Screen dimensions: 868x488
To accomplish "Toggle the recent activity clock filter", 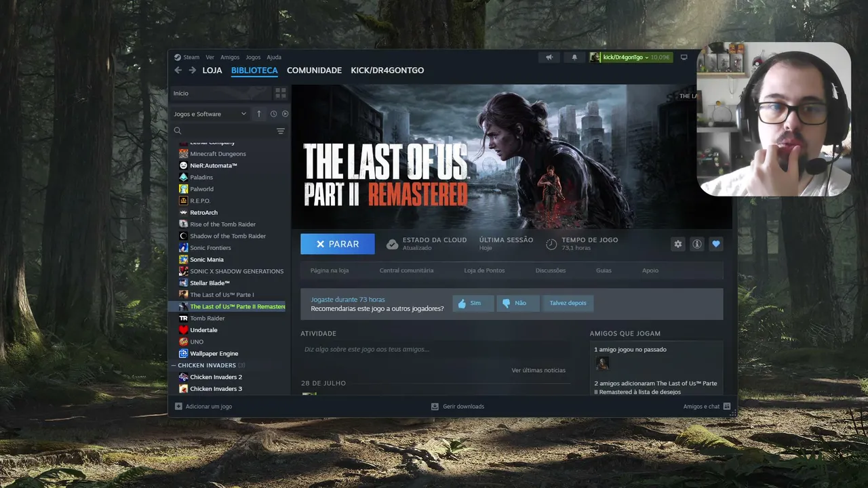I will click(x=273, y=114).
